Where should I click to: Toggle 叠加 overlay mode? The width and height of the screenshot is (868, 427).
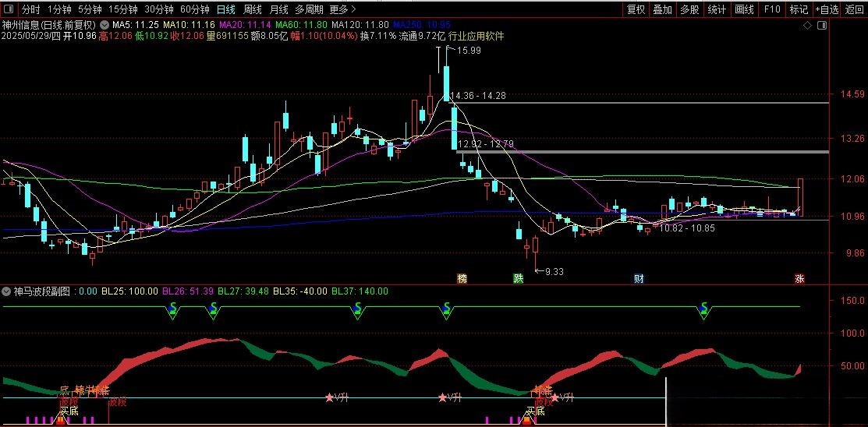(662, 10)
